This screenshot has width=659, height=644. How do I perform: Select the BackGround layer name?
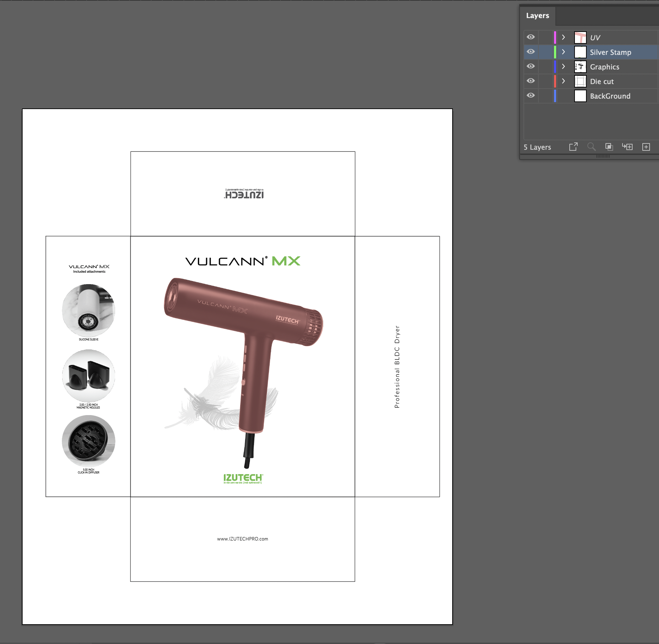610,96
